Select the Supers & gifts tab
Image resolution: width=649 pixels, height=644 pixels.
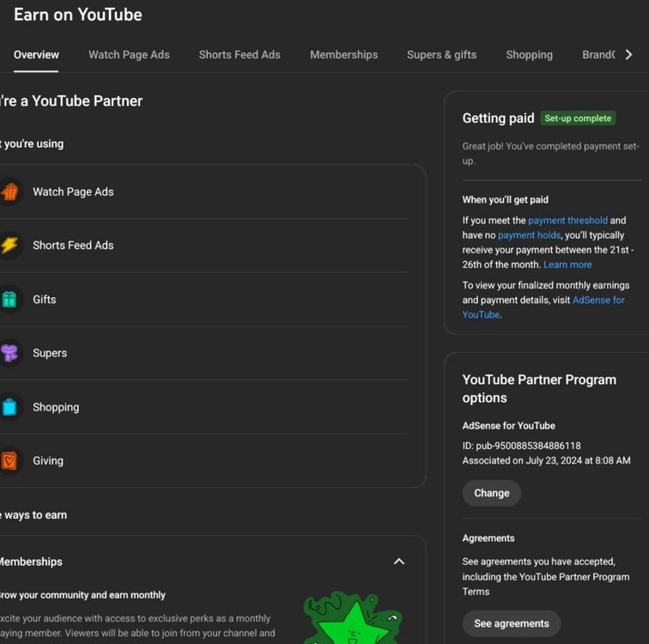click(x=441, y=55)
